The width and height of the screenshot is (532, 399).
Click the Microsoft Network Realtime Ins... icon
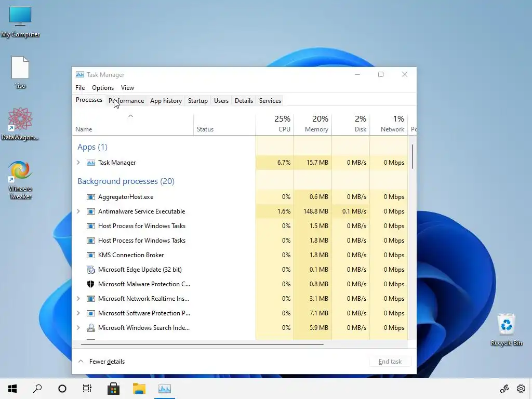click(90, 299)
